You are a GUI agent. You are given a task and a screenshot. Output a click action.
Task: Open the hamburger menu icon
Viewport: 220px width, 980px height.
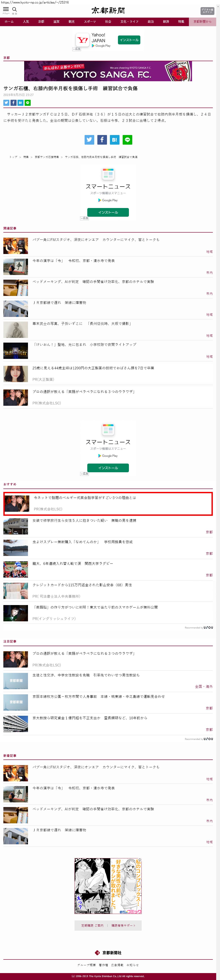click(6, 10)
